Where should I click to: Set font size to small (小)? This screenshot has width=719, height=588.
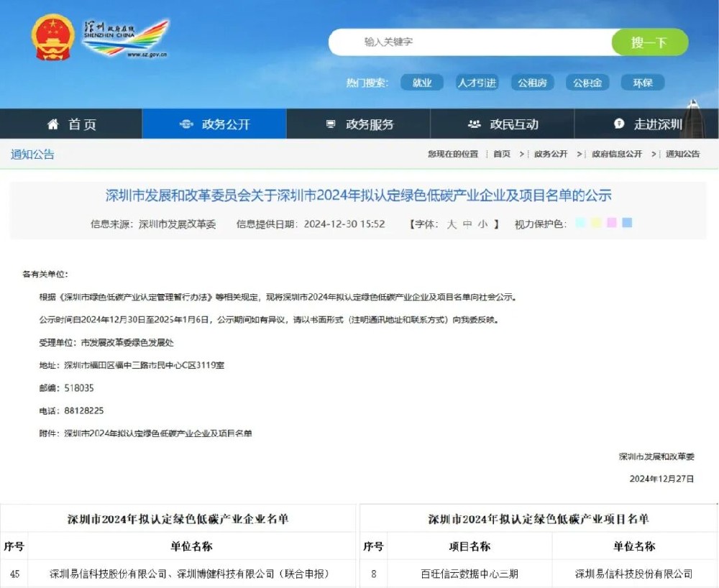tap(482, 224)
